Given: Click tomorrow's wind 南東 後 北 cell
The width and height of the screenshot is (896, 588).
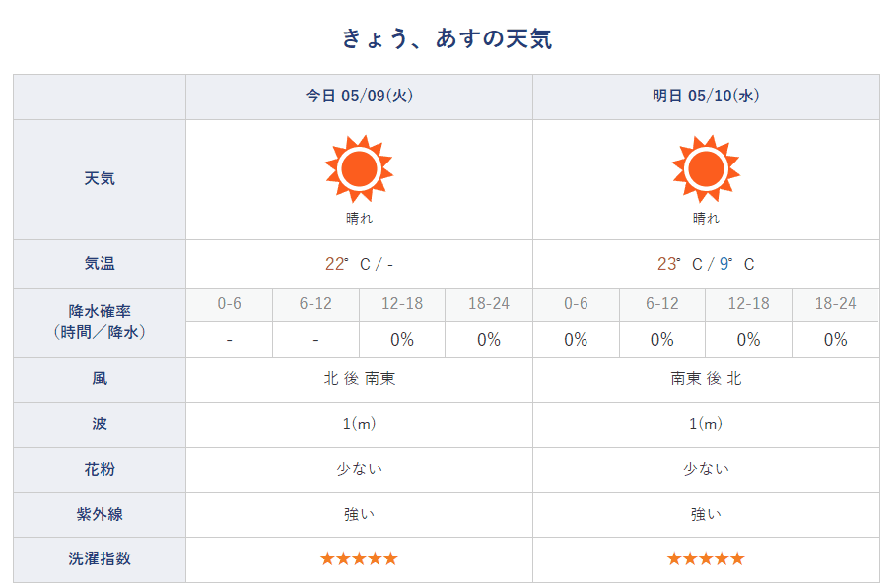Looking at the screenshot, I should [x=706, y=378].
